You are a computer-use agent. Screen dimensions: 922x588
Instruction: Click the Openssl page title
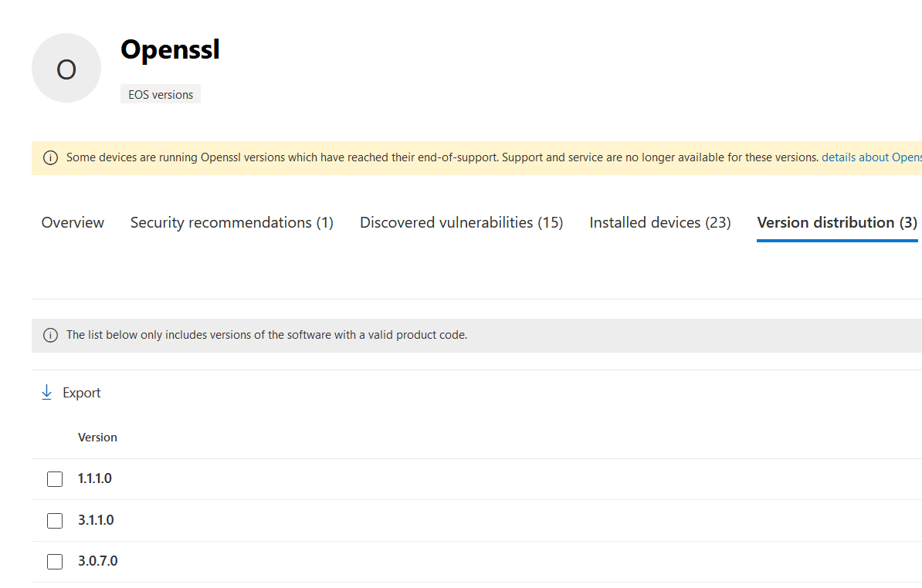point(170,49)
